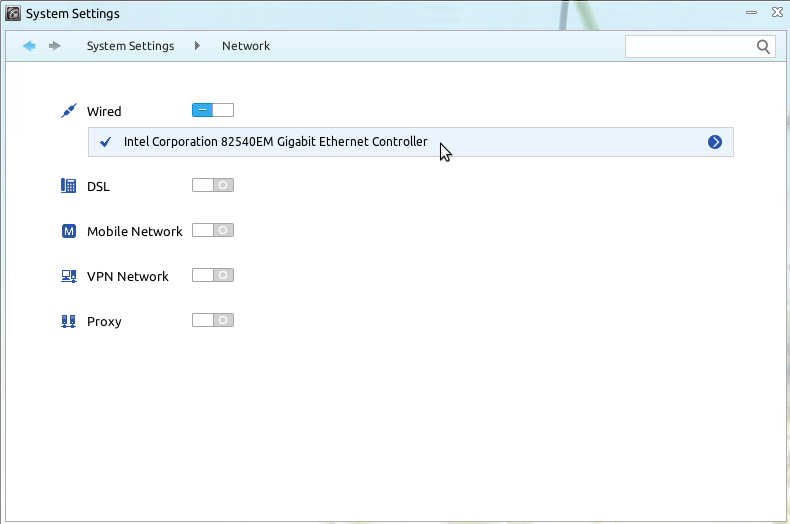790x524 pixels.
Task: Click the forward navigation arrow
Action: 55,46
